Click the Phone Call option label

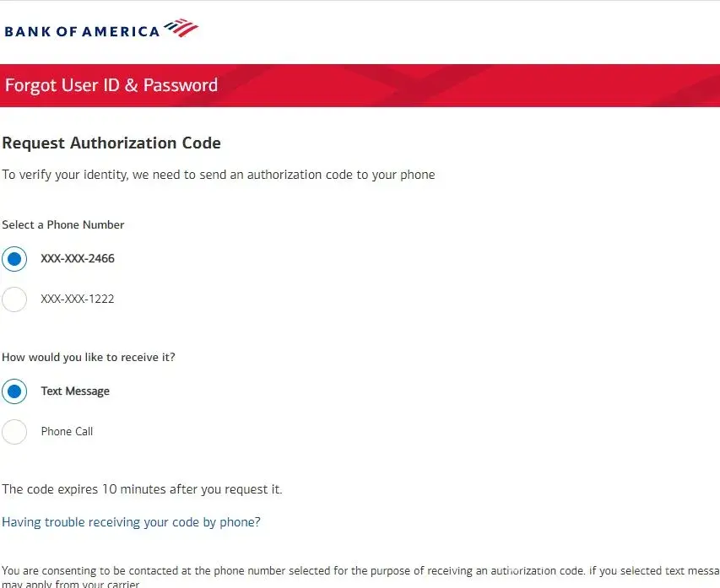click(x=67, y=432)
